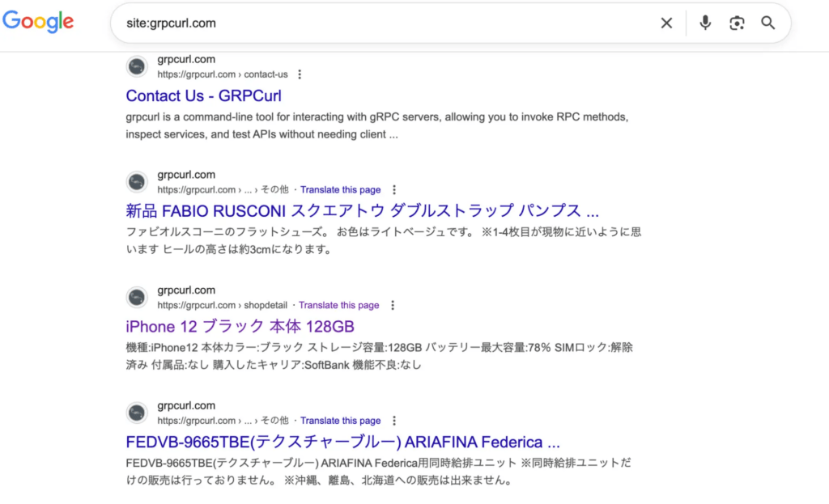Click the favicon of the FEDVB-9665TBE result

pos(137,413)
